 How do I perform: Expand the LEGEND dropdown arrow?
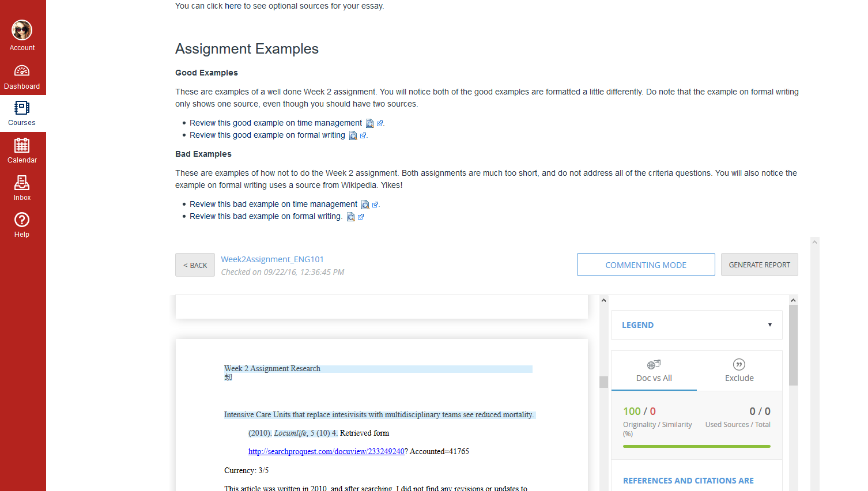[x=770, y=325]
